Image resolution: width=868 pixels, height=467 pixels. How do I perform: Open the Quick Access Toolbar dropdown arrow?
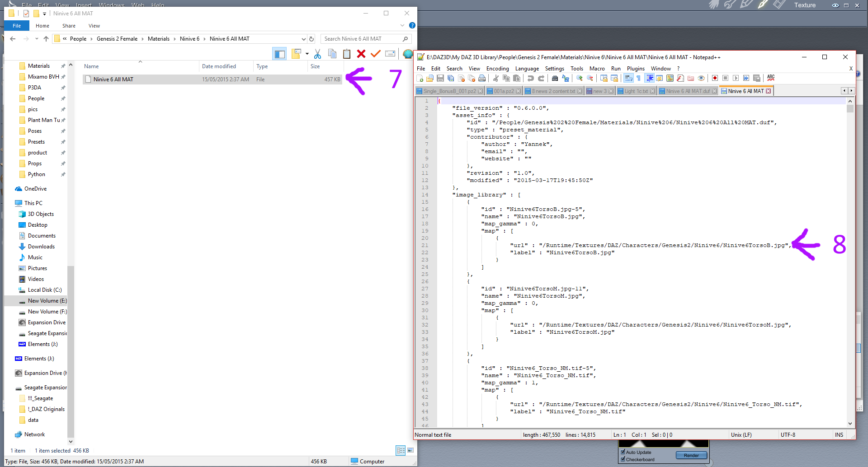click(44, 14)
